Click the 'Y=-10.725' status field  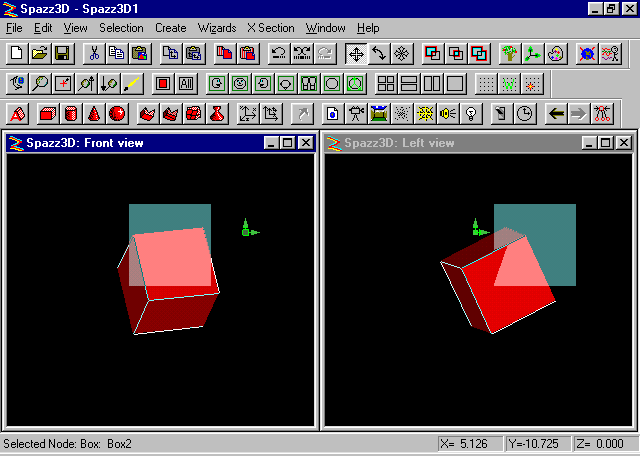tap(538, 444)
